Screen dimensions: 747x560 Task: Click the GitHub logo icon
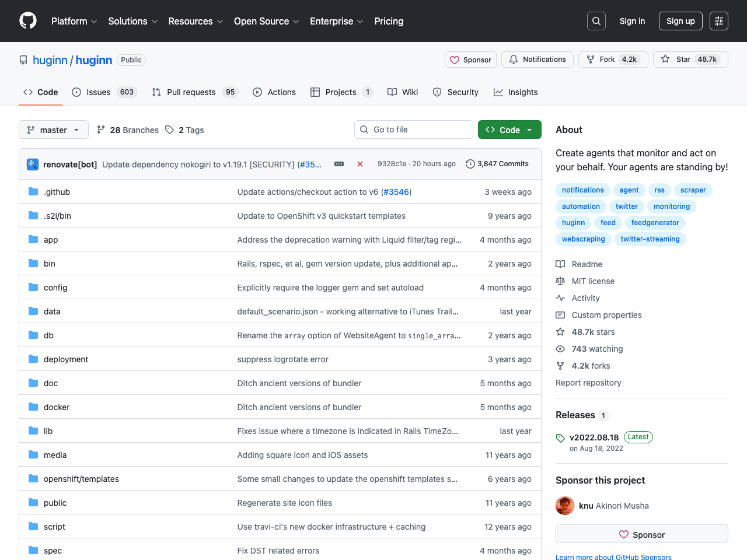coord(28,20)
